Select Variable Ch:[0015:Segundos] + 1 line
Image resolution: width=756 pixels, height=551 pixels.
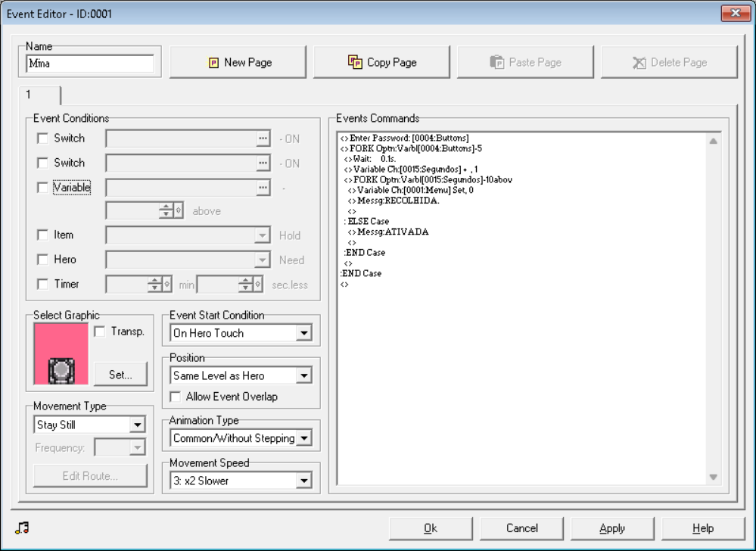tap(411, 170)
